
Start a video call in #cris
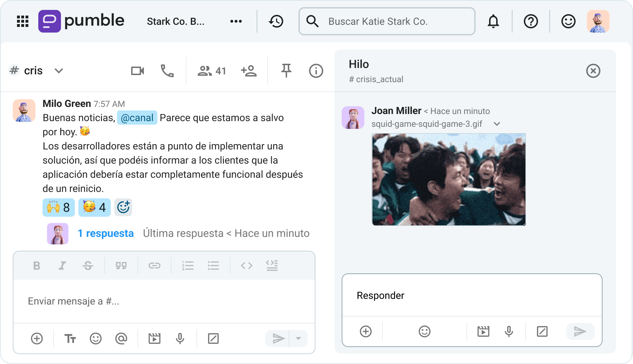138,70
